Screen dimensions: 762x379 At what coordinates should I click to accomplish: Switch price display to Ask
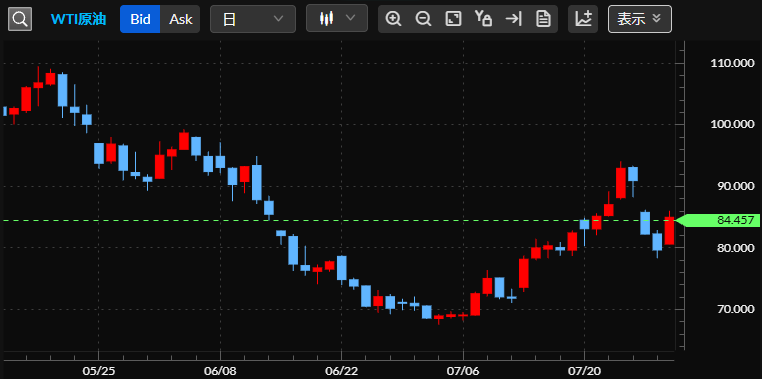point(180,19)
